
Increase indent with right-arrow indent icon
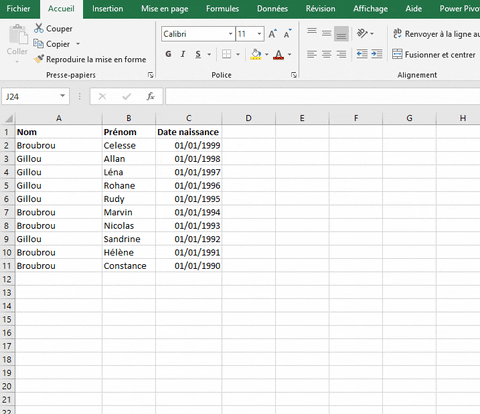coord(377,54)
